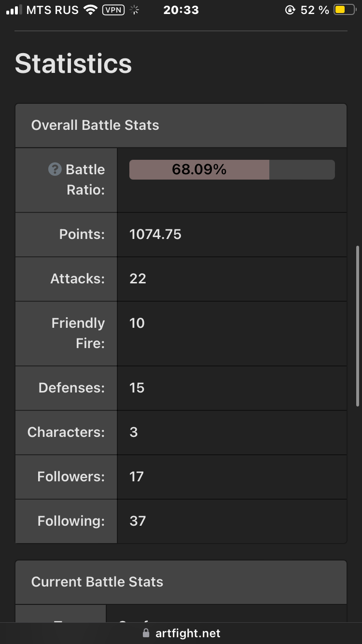Tap the loading spinner icon in the status bar

tap(135, 10)
